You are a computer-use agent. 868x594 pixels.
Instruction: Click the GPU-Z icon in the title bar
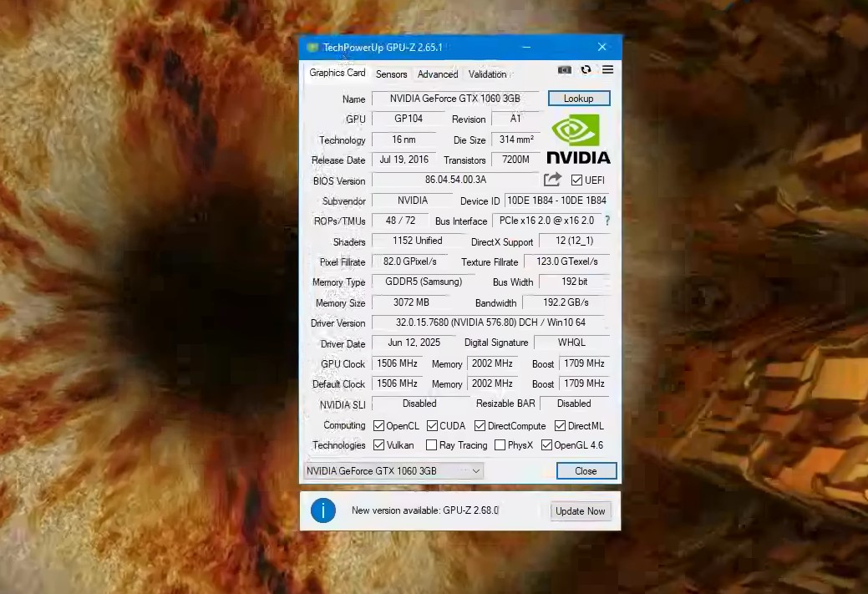[x=312, y=48]
